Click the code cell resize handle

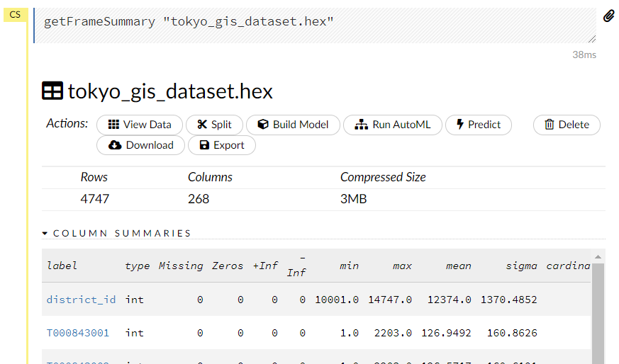tap(592, 39)
